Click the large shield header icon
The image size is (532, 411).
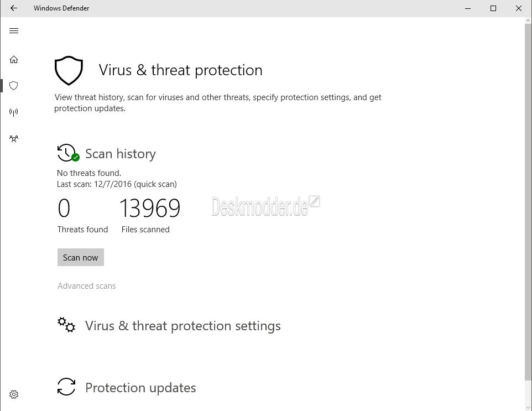click(x=69, y=71)
